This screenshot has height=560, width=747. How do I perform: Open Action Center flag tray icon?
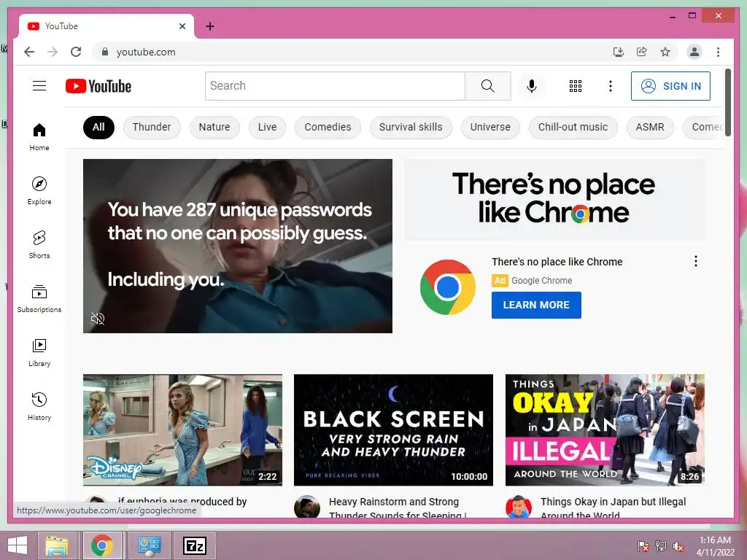[643, 545]
